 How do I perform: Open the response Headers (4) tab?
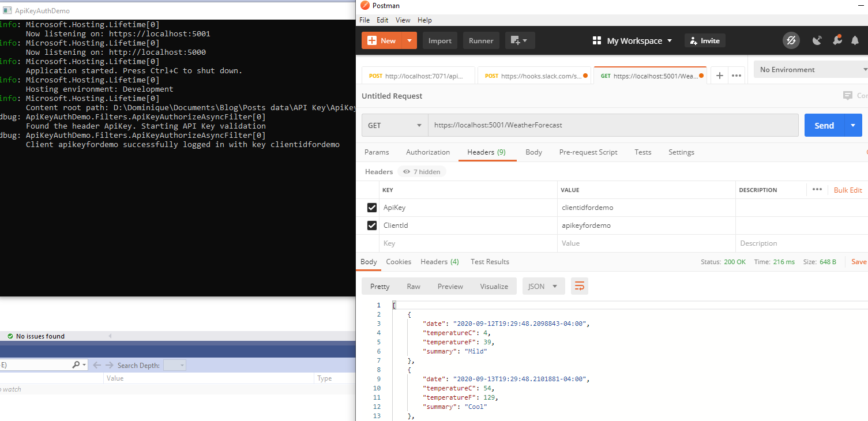pyautogui.click(x=439, y=262)
